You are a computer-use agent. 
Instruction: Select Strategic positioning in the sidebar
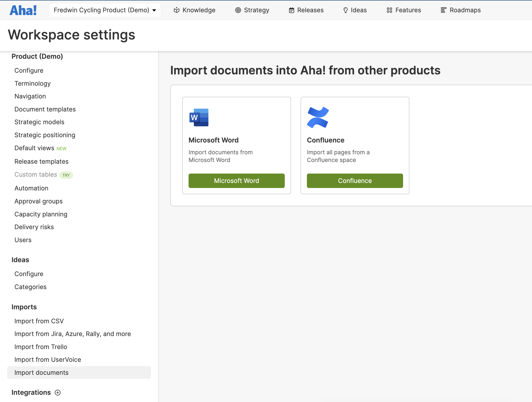pos(45,135)
